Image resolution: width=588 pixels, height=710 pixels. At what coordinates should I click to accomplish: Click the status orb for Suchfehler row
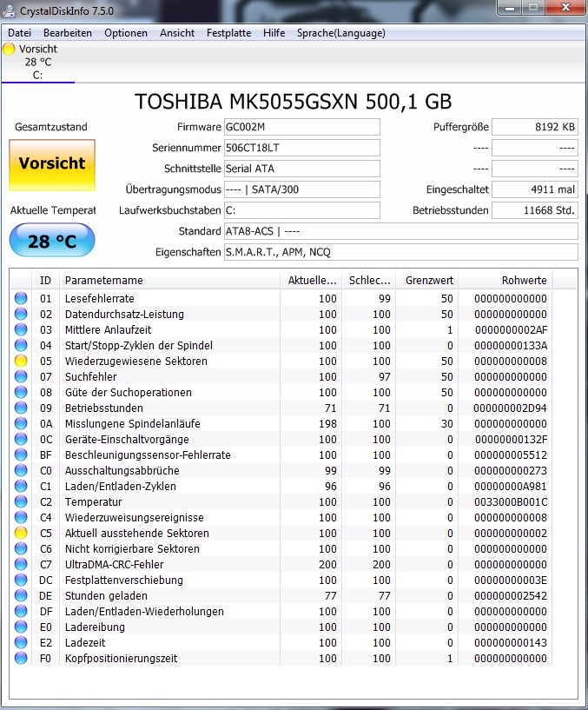click(x=21, y=376)
